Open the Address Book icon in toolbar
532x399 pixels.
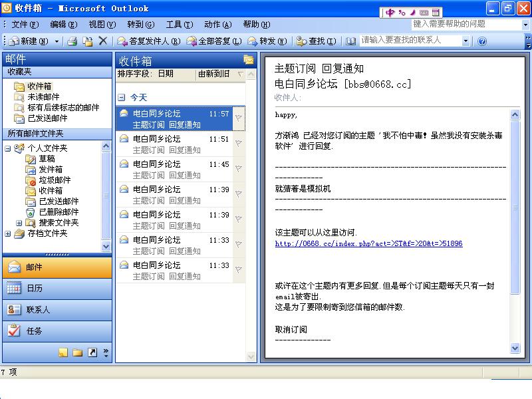tap(351, 41)
